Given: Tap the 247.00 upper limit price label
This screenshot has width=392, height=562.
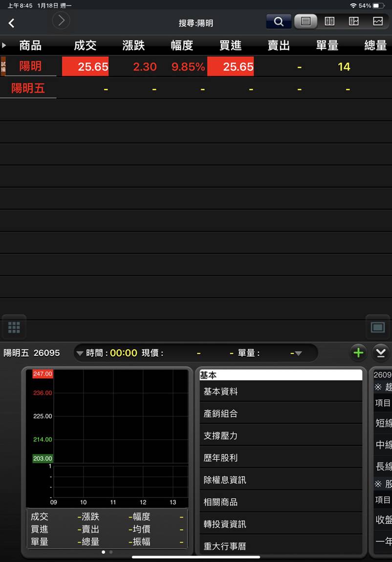Looking at the screenshot, I should click(x=43, y=374).
